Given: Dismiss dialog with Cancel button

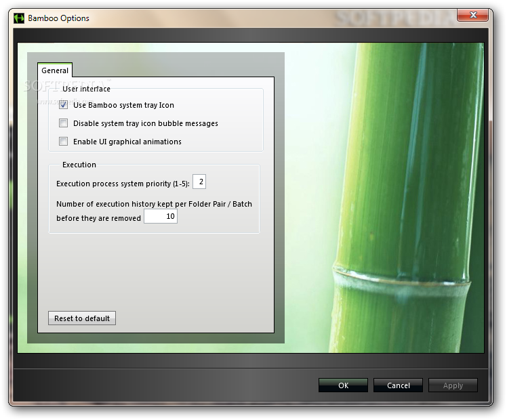Looking at the screenshot, I should 398,385.
